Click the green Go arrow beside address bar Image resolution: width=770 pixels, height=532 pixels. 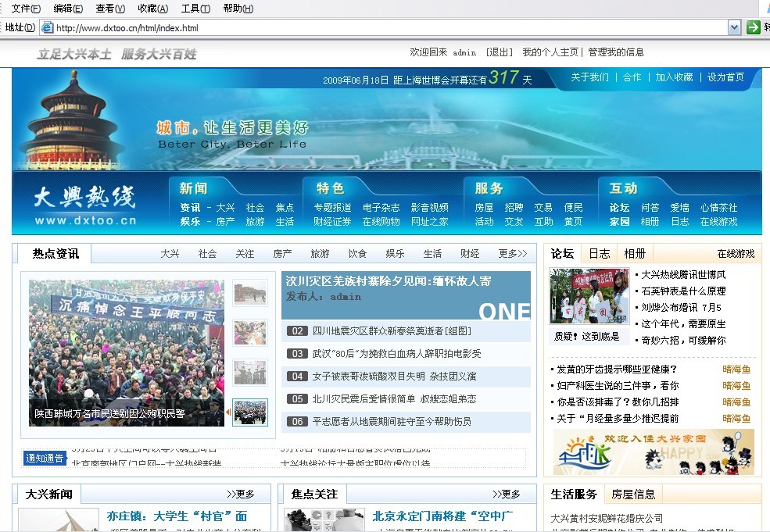click(753, 27)
